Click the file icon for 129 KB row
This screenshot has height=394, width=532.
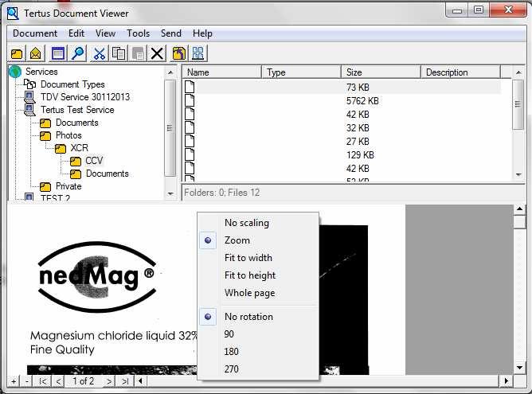190,154
